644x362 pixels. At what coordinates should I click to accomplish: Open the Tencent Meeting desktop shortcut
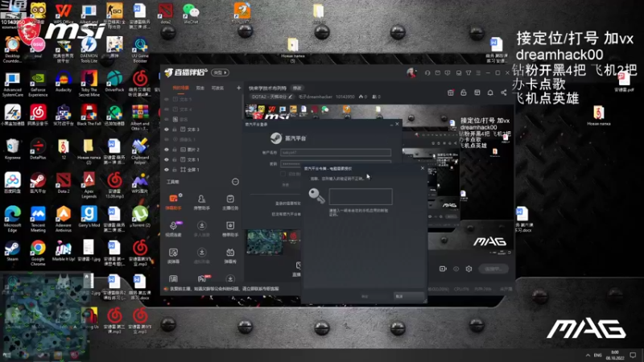[38, 219]
